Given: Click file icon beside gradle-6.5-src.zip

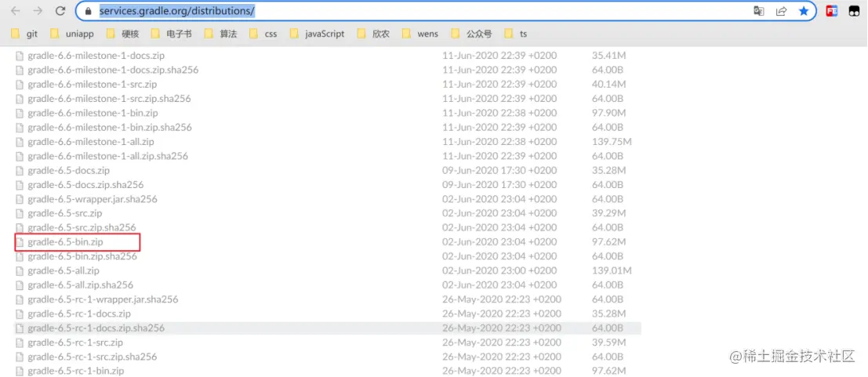Looking at the screenshot, I should pos(20,213).
